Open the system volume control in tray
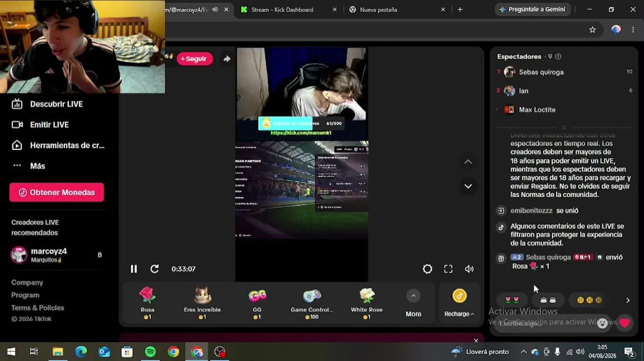The height and width of the screenshot is (361, 644). [580, 352]
